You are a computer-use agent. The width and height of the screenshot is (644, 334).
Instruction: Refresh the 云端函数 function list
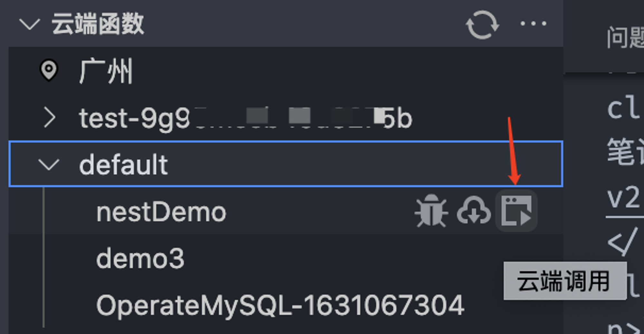pyautogui.click(x=482, y=25)
